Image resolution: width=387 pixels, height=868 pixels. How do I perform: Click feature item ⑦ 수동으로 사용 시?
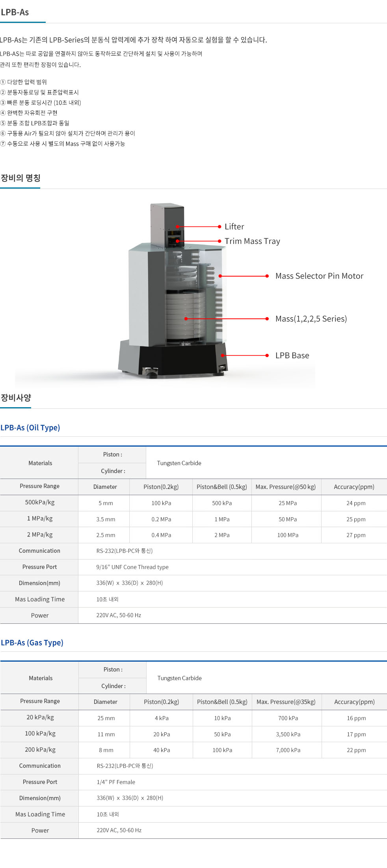pyautogui.click(x=63, y=144)
